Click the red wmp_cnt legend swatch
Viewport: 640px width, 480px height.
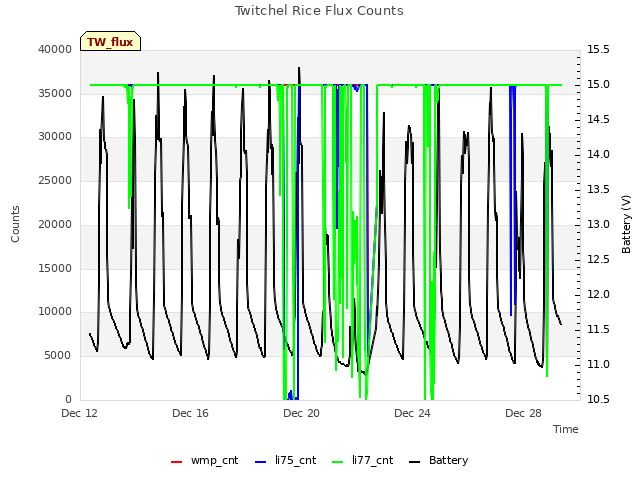point(176,462)
